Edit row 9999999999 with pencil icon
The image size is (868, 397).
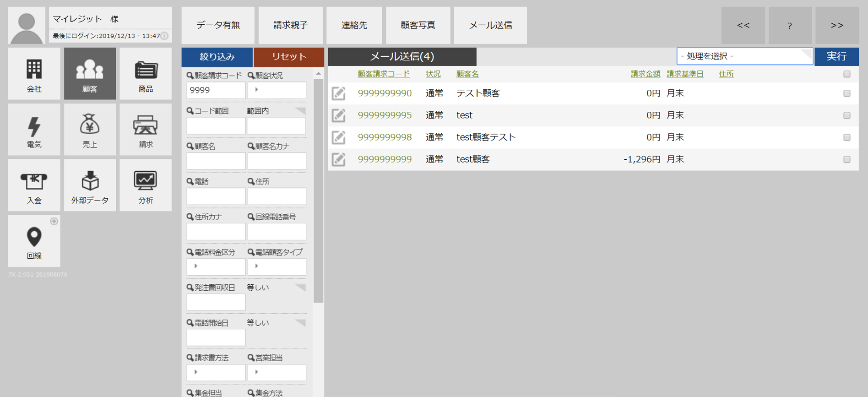pos(338,159)
